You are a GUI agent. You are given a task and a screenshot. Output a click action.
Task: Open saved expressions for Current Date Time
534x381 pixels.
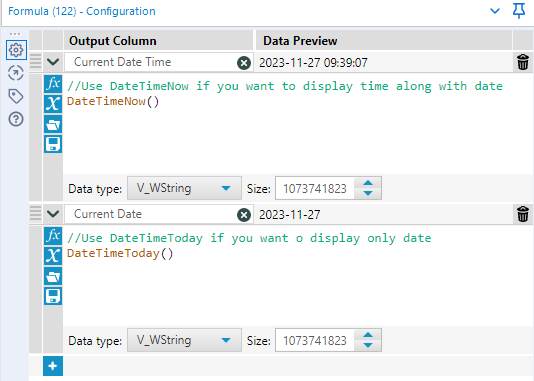tap(53, 124)
